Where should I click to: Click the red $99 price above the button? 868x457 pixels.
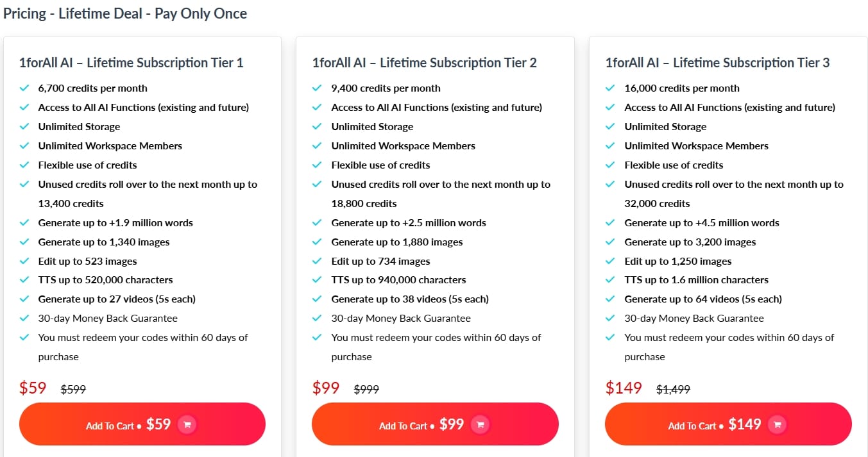pos(326,388)
